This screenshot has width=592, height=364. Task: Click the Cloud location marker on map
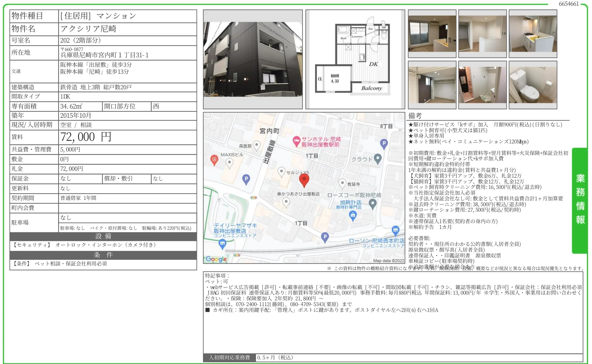coord(378,158)
